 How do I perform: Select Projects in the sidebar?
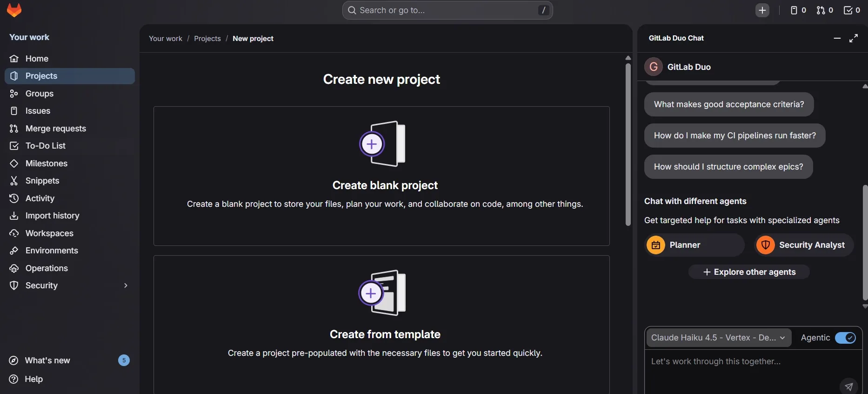70,76
